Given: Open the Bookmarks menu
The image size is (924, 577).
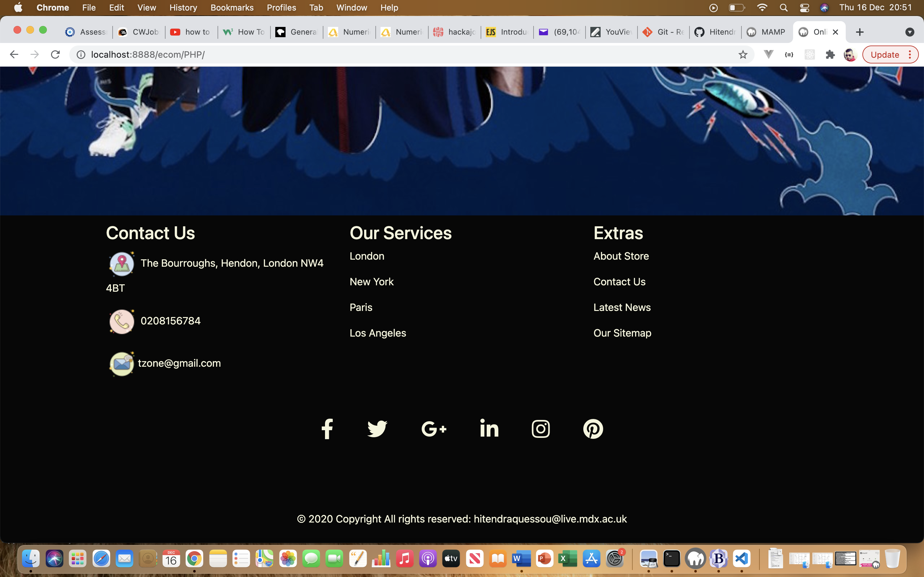Looking at the screenshot, I should click(232, 8).
